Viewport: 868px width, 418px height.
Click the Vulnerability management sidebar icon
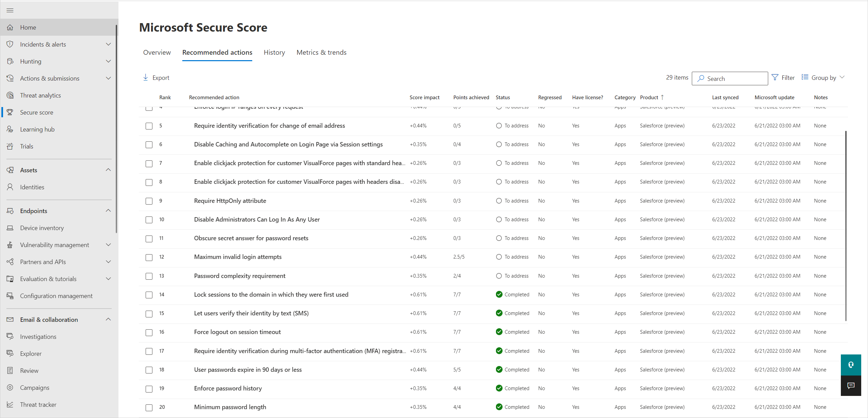coord(11,244)
